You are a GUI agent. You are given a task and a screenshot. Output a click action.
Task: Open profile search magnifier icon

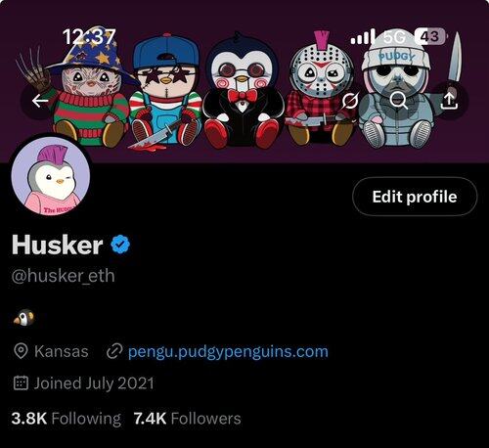(399, 100)
